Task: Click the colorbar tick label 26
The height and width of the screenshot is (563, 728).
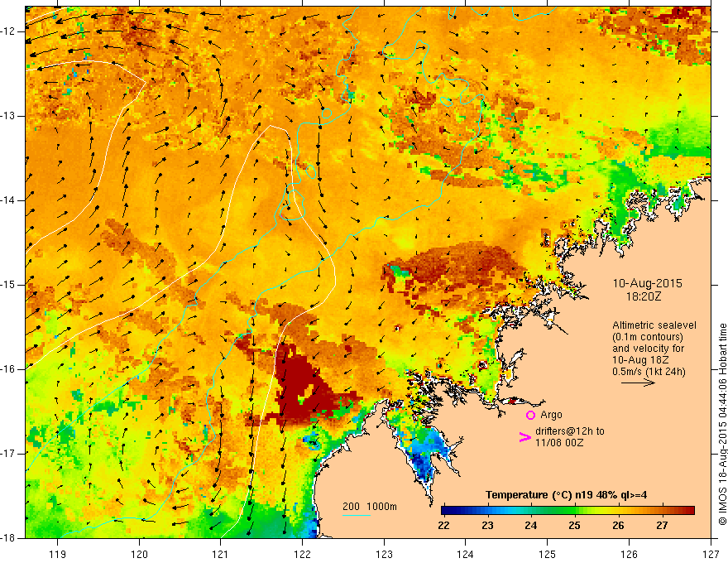Action: [619, 526]
